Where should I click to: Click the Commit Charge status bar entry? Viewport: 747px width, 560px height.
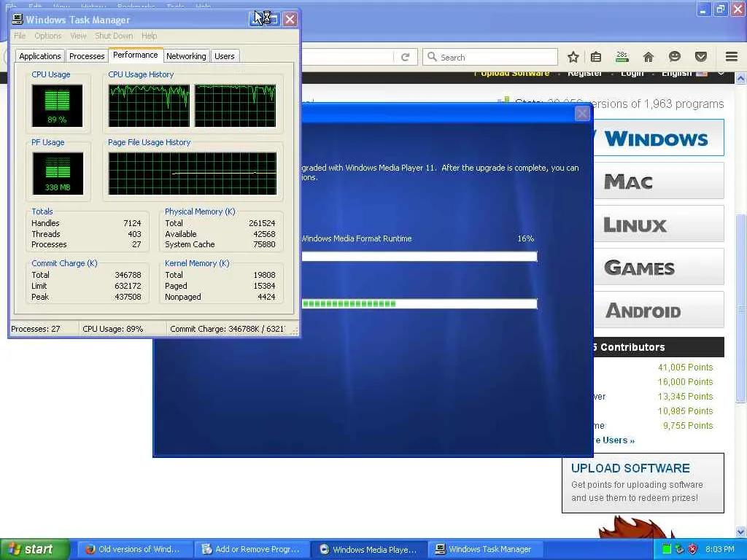(x=228, y=329)
